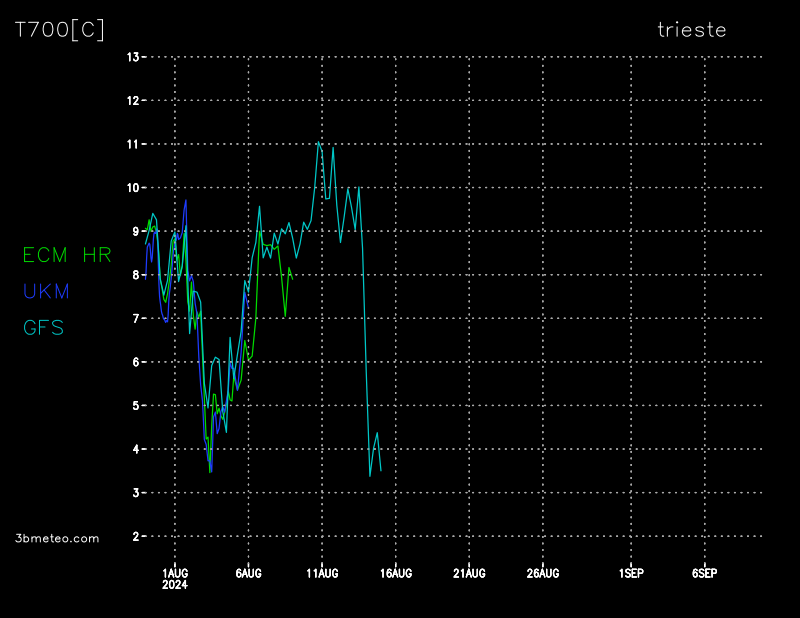Select the trieste location label
This screenshot has width=800, height=618.
pyautogui.click(x=692, y=30)
